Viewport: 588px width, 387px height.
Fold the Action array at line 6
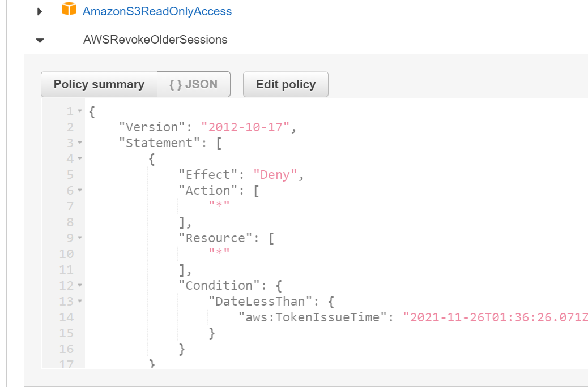pos(80,190)
